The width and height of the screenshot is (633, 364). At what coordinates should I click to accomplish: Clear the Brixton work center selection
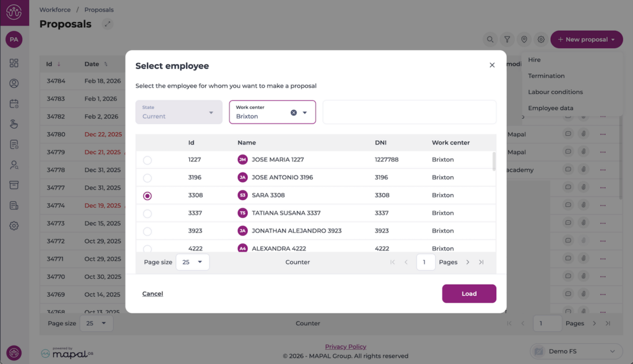point(294,112)
